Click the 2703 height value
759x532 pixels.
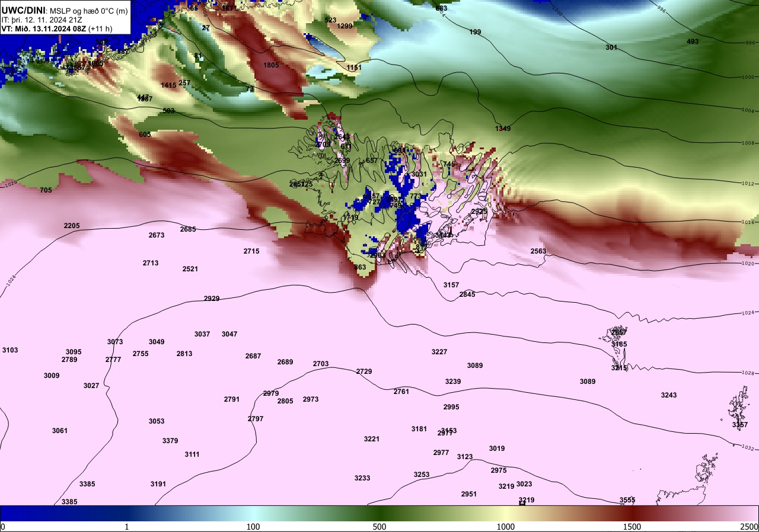(321, 364)
